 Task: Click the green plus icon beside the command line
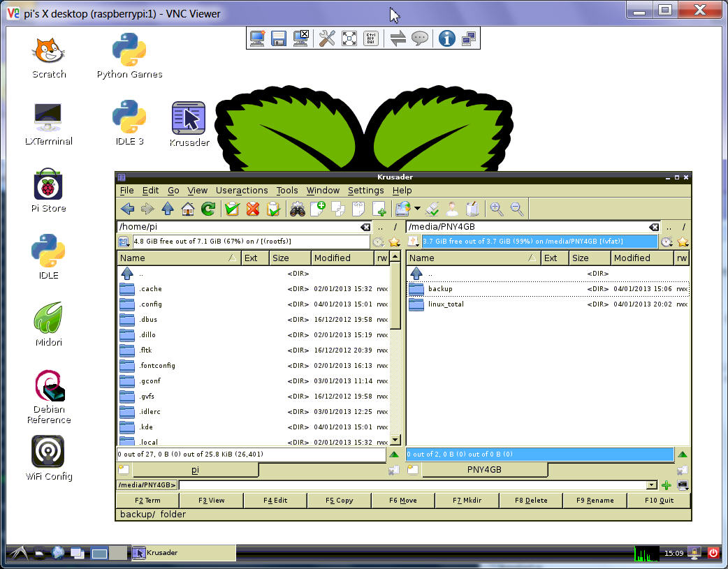tap(667, 485)
